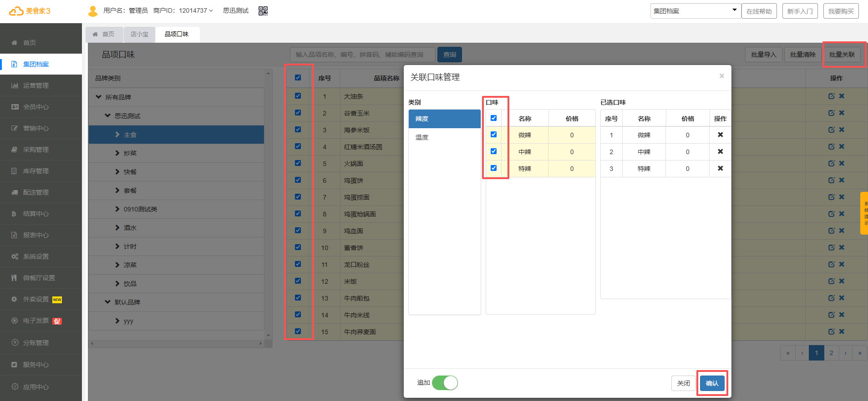Select the 温度 flavor category
The width and height of the screenshot is (868, 401).
tap(422, 137)
